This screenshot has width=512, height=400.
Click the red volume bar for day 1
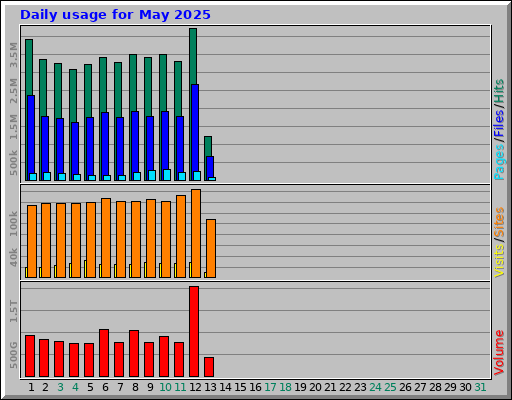pos(30,356)
